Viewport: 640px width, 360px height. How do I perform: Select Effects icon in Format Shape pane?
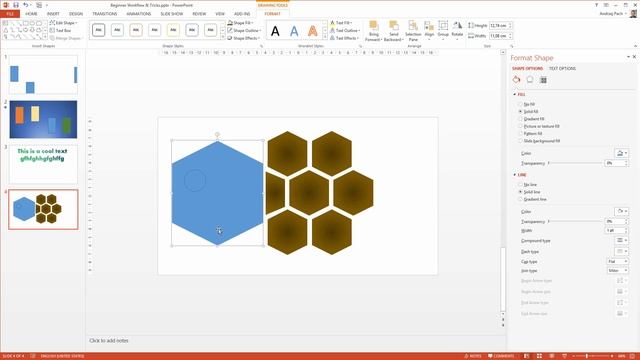(x=530, y=80)
